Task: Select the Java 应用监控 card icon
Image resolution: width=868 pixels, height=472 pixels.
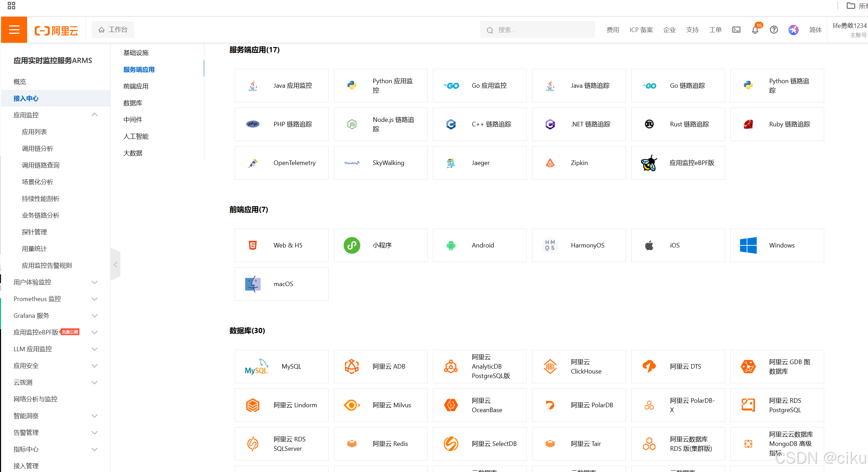Action: (x=253, y=86)
